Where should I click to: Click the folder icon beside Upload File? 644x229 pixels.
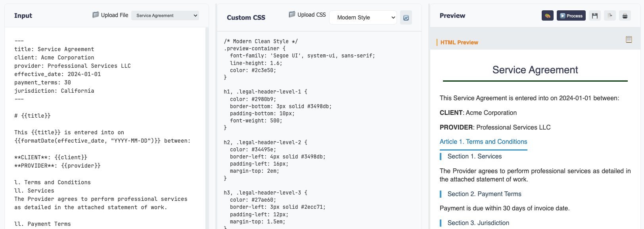tap(96, 15)
